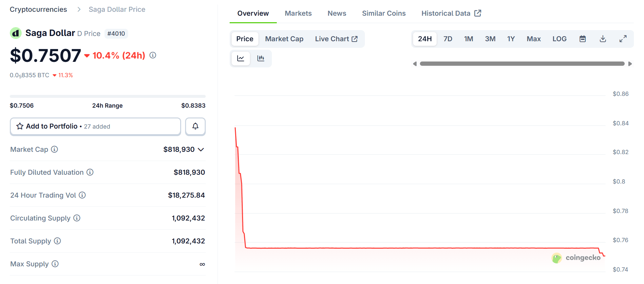The height and width of the screenshot is (284, 644).
Task: Click the $0.86 y-axis label
Action: pos(621,94)
